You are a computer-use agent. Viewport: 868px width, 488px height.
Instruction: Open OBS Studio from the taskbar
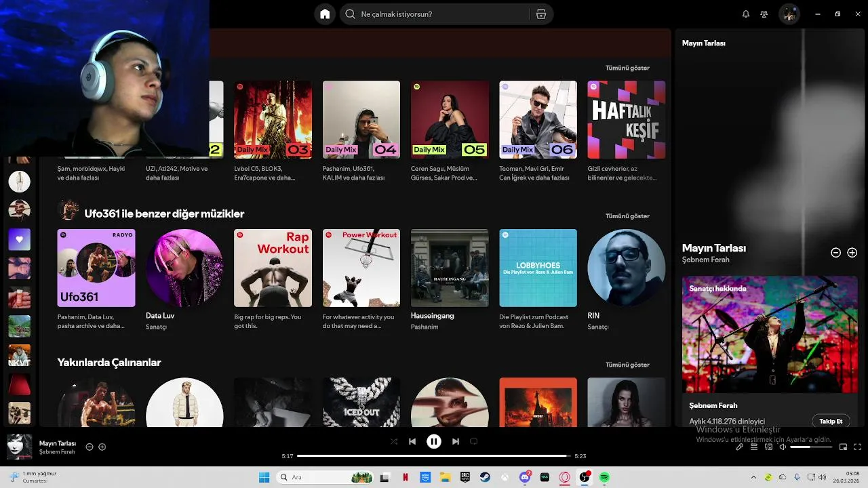pos(584,477)
